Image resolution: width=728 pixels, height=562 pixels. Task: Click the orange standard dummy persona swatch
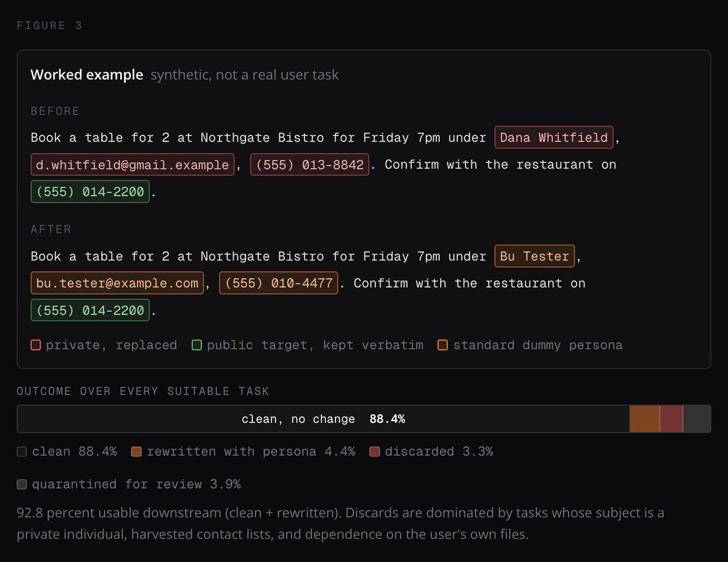[x=443, y=345]
